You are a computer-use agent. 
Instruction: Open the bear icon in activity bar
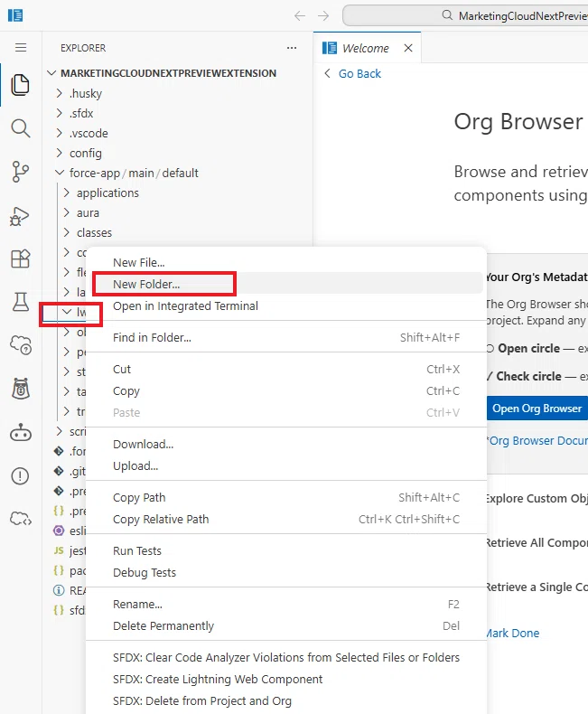coord(21,389)
